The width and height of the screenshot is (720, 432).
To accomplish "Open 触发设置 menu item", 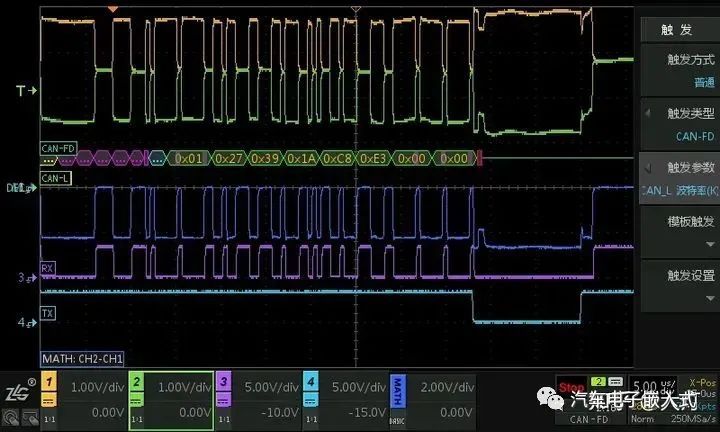I will pyautogui.click(x=681, y=286).
